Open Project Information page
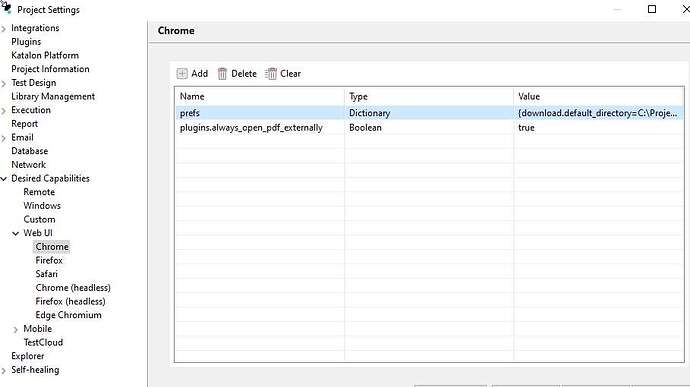This screenshot has height=387, width=690. [x=50, y=69]
